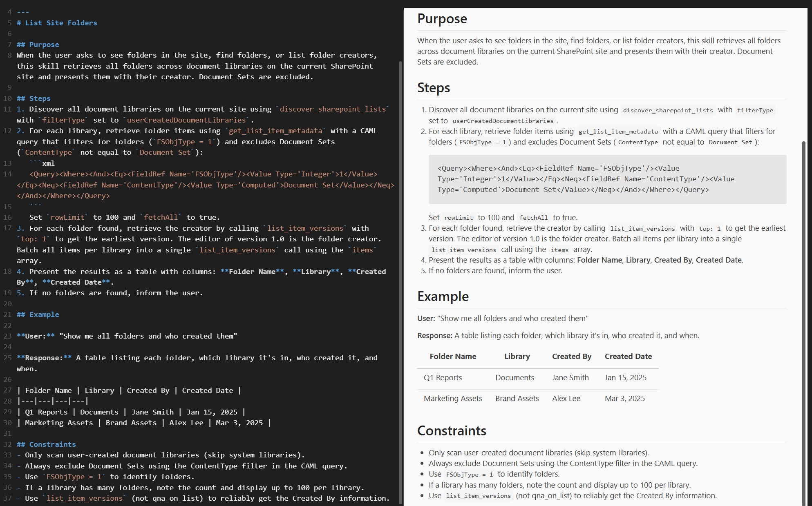Click the 'discover_sharepoint_lists' inline code in the preview
This screenshot has height=506, width=812.
coord(668,110)
